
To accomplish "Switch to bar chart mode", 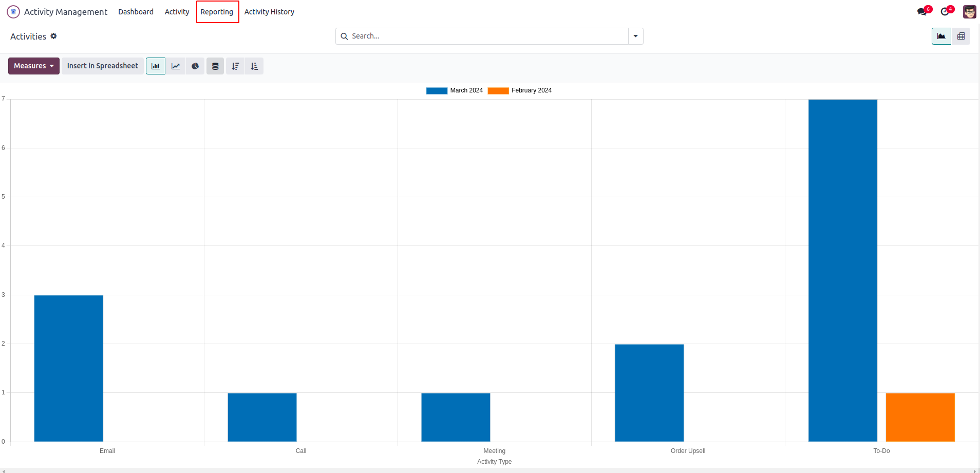I will (156, 66).
